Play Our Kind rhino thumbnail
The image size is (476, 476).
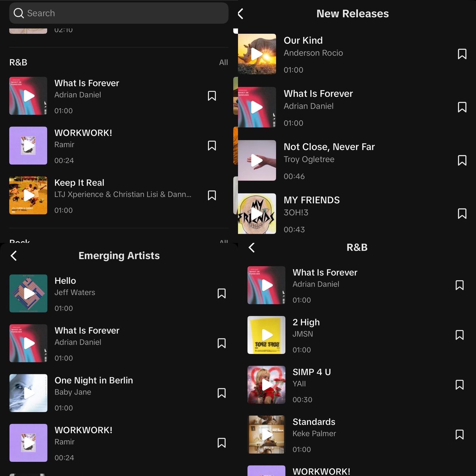[x=257, y=54]
